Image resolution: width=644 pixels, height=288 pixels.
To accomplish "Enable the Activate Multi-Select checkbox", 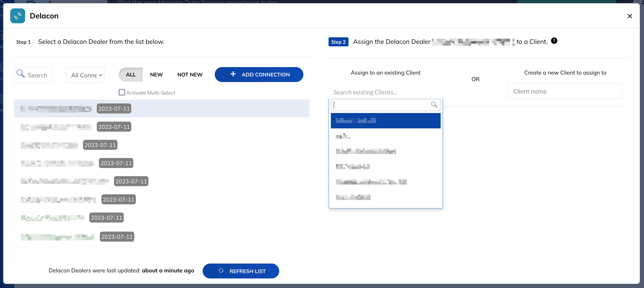I will (122, 93).
